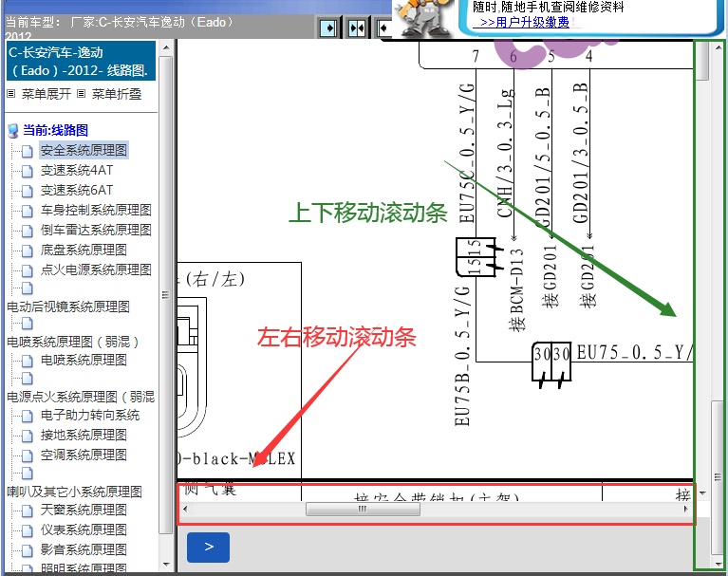The height and width of the screenshot is (576, 728).
Task: Click the left panel scroll-down arrow
Action: click(166, 565)
